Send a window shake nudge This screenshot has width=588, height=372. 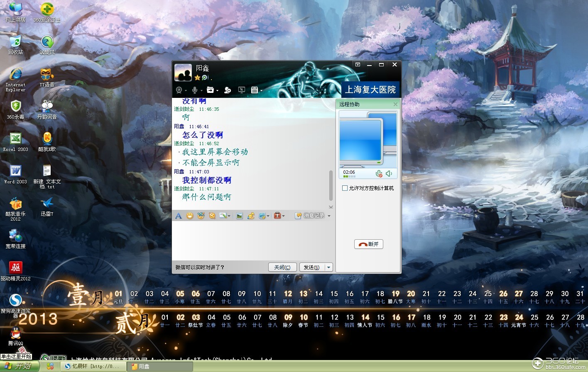point(212,216)
